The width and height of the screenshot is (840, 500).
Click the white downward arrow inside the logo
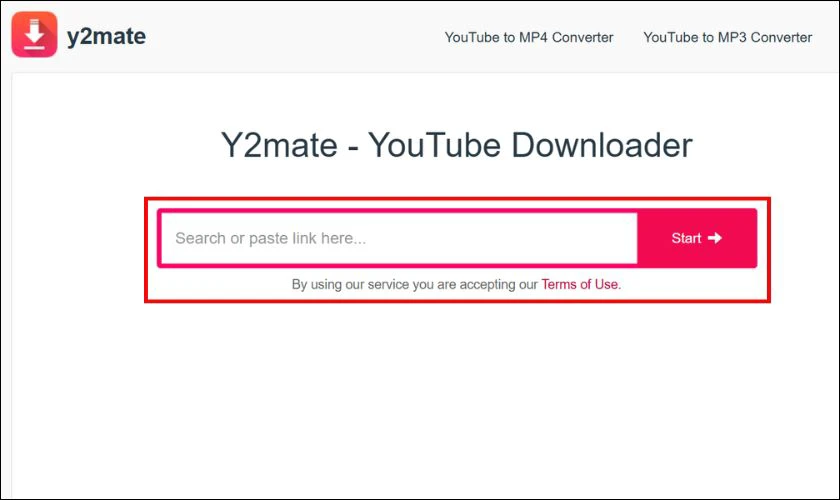[34, 33]
